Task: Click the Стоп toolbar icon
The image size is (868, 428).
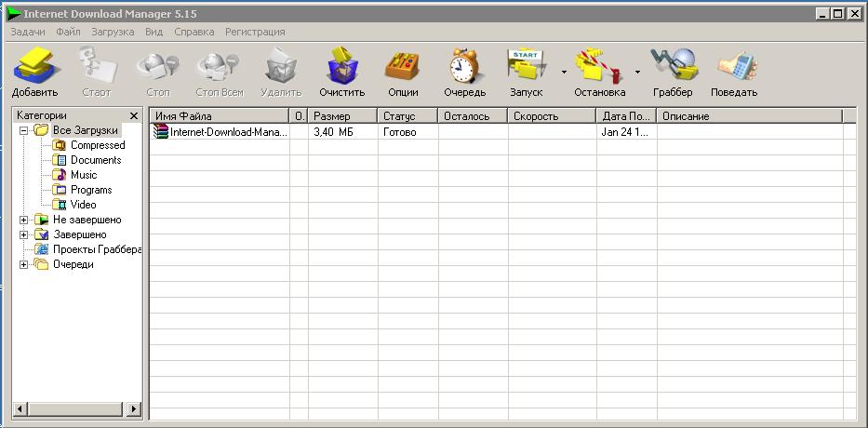Action: (x=158, y=67)
